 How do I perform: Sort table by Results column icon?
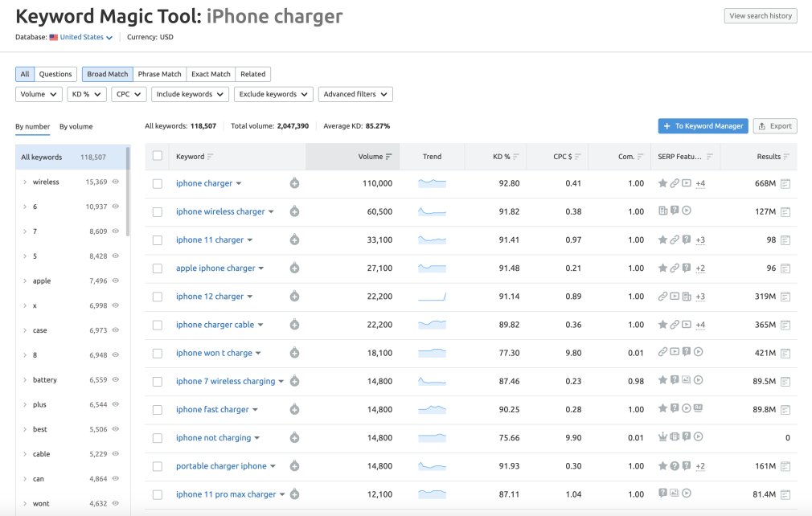click(787, 157)
